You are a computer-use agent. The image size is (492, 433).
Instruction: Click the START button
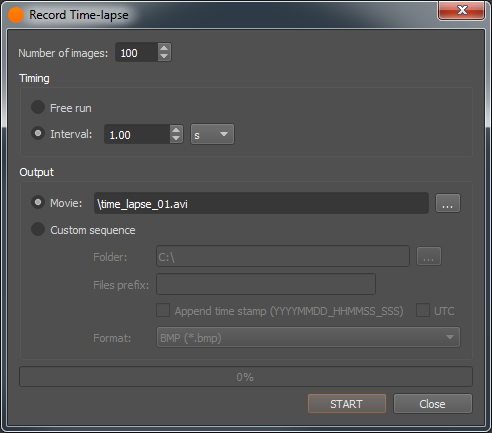[347, 404]
